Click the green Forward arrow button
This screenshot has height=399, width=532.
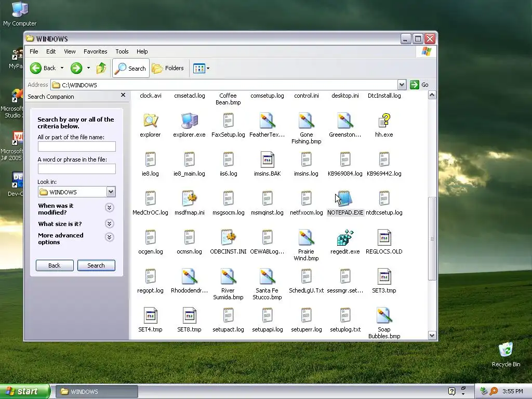click(x=76, y=68)
